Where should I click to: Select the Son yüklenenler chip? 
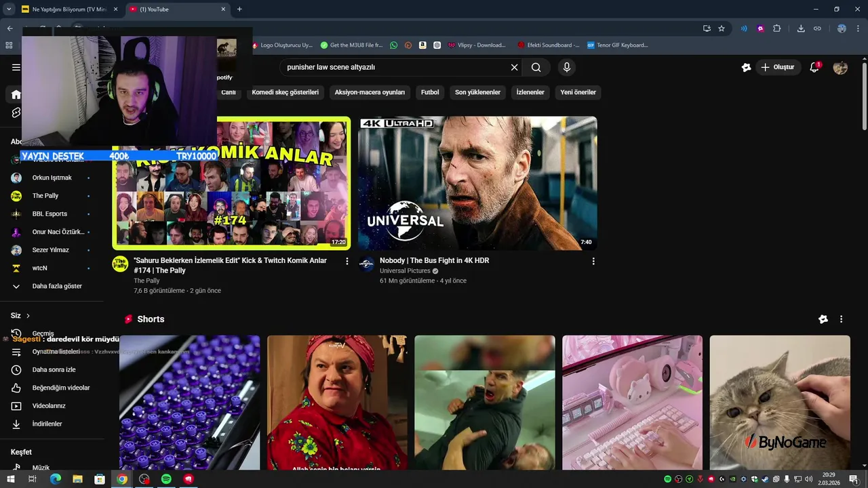point(477,92)
